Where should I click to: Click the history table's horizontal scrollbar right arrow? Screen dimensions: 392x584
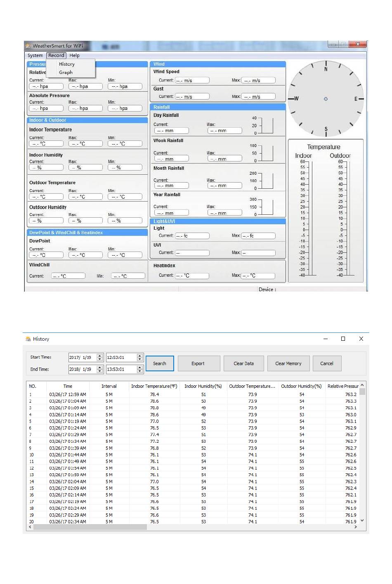(x=356, y=527)
